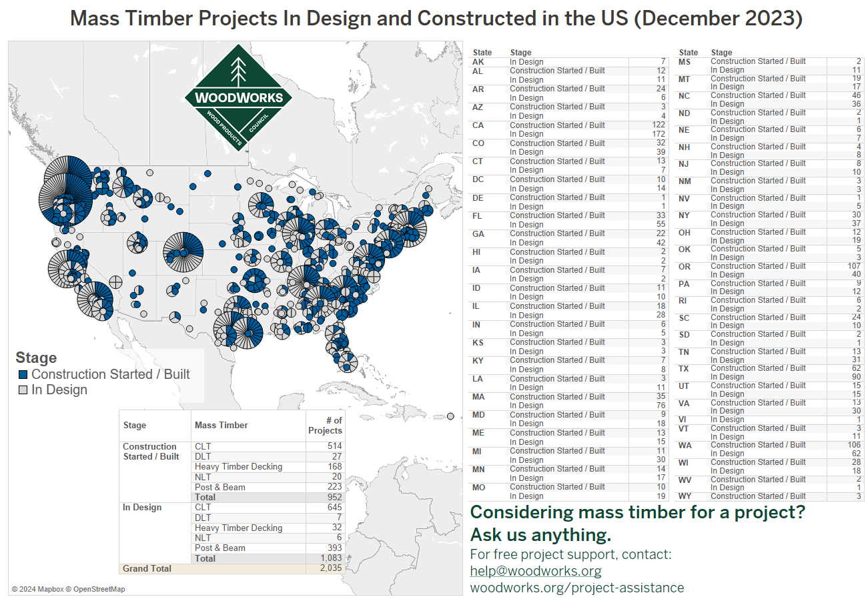Visit woodworks.org/project-assistance link
Viewport: 868px width, 603px height.
click(x=578, y=588)
